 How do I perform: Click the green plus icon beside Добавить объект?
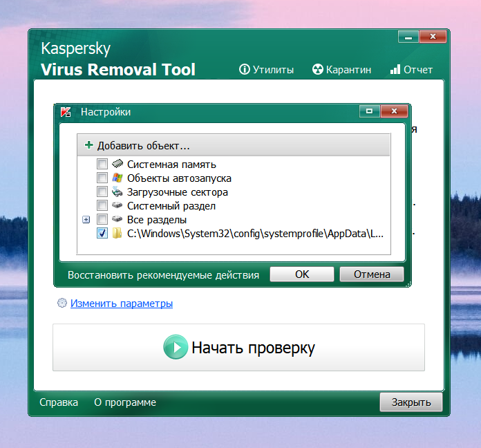(x=89, y=144)
